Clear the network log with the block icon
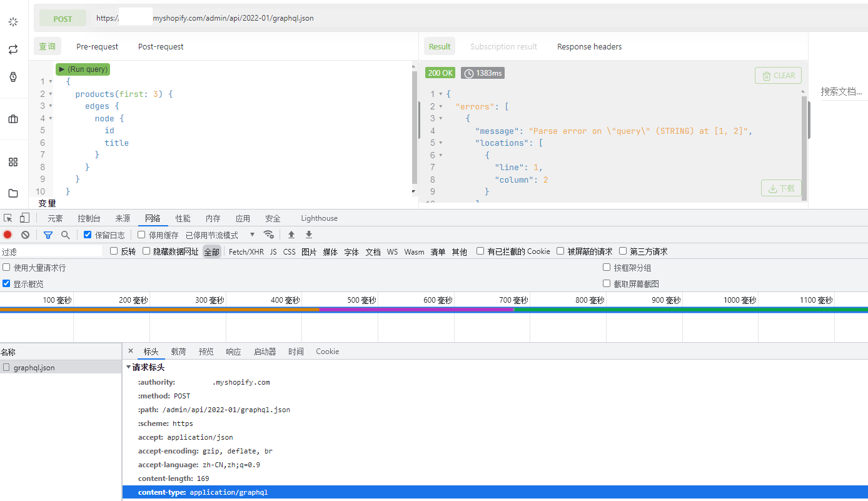 pyautogui.click(x=25, y=235)
